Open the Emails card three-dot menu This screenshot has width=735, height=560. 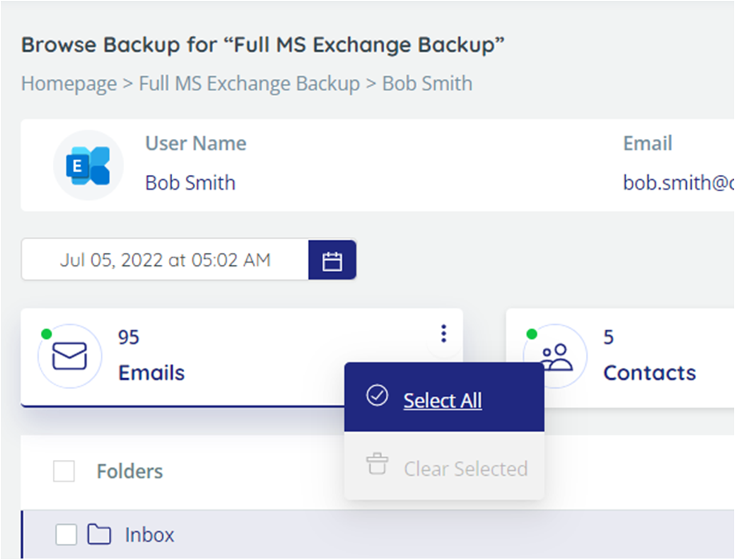(x=444, y=334)
